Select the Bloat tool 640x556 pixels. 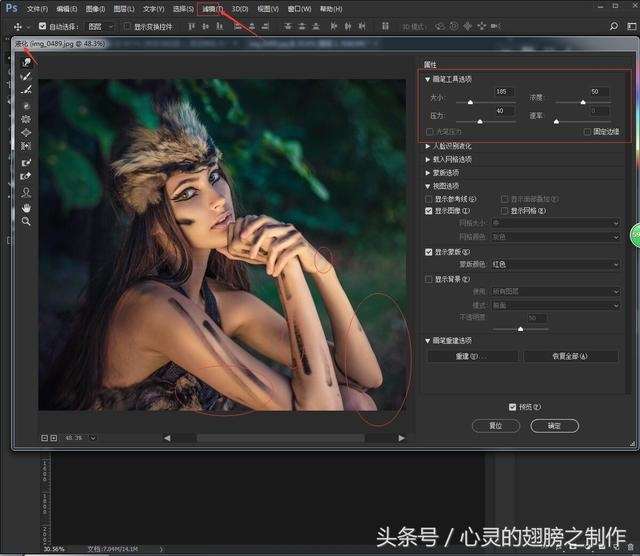[x=26, y=132]
